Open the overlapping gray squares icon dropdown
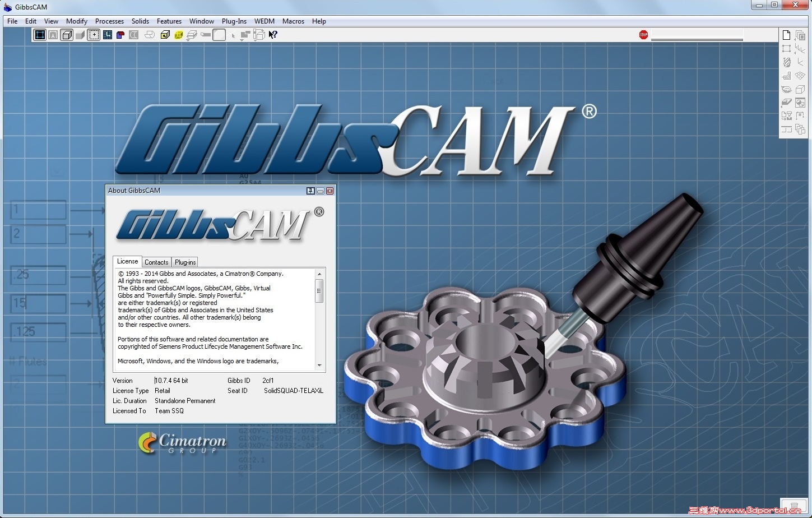812x518 pixels. coord(245,35)
